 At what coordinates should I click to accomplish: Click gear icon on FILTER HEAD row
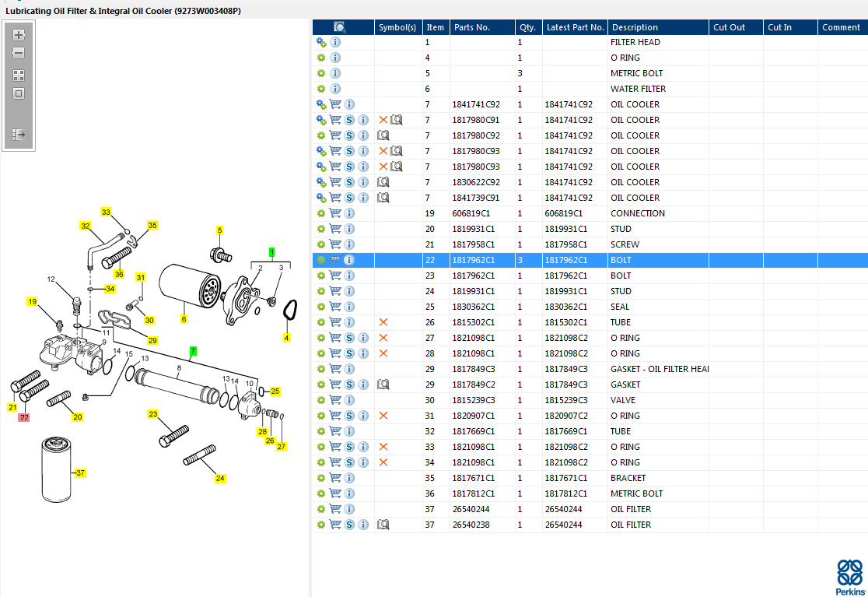321,42
